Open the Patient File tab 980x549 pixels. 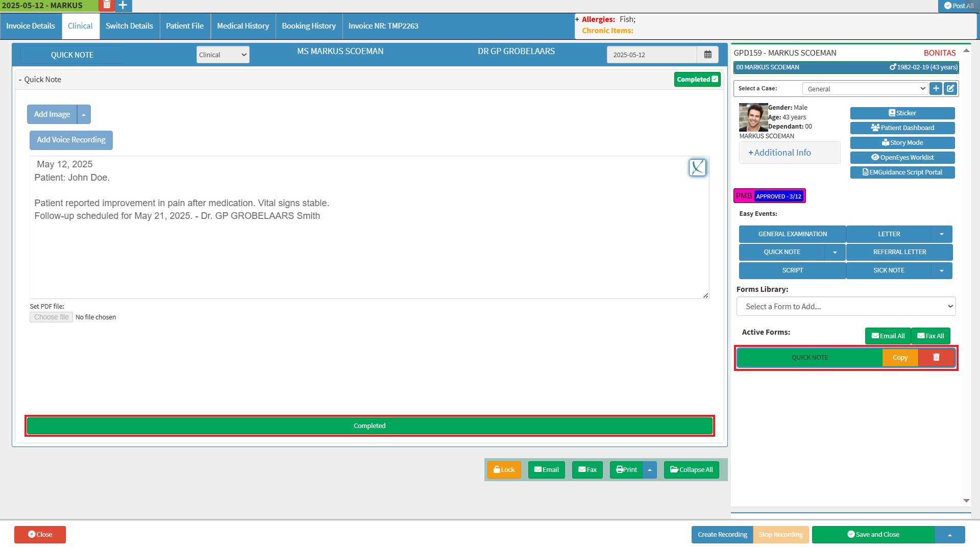pos(185,26)
